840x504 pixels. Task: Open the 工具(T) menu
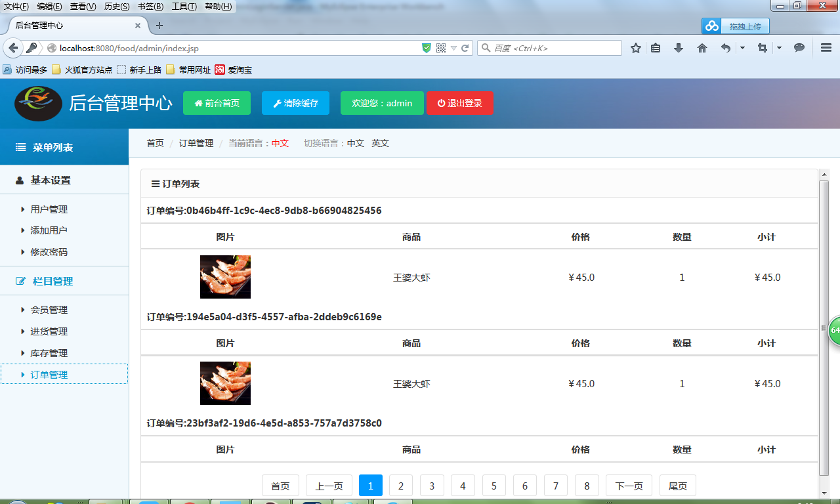[184, 7]
